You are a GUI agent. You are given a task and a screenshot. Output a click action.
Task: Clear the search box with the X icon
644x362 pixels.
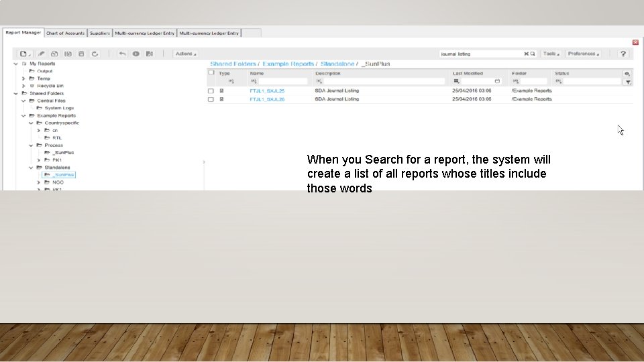pyautogui.click(x=526, y=54)
